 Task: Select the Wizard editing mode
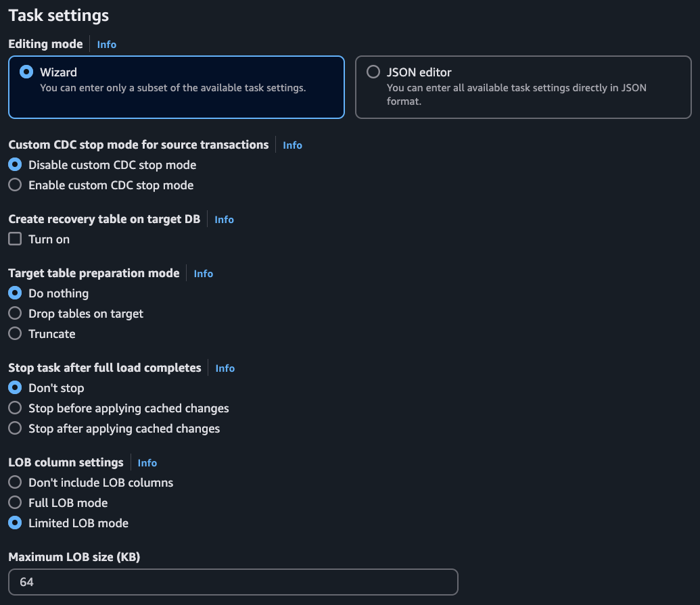point(27,72)
